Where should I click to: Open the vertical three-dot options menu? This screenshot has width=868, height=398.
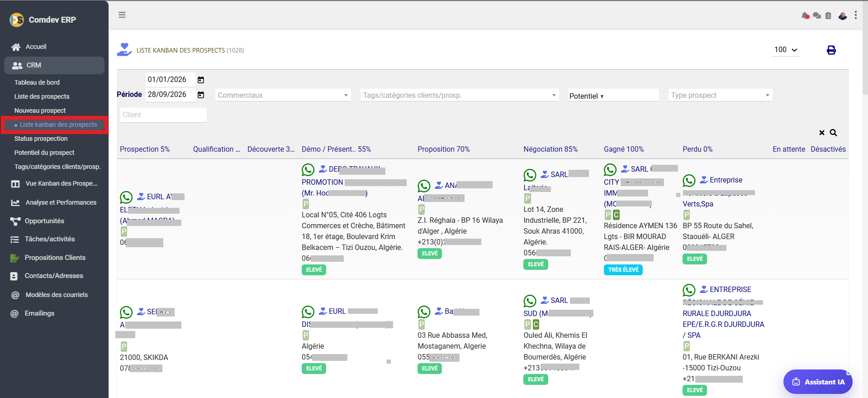click(856, 15)
